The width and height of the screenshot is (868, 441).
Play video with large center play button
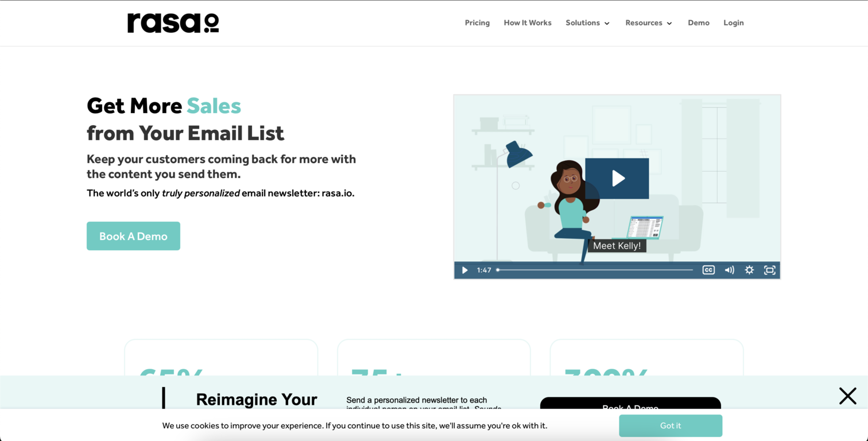click(x=617, y=179)
